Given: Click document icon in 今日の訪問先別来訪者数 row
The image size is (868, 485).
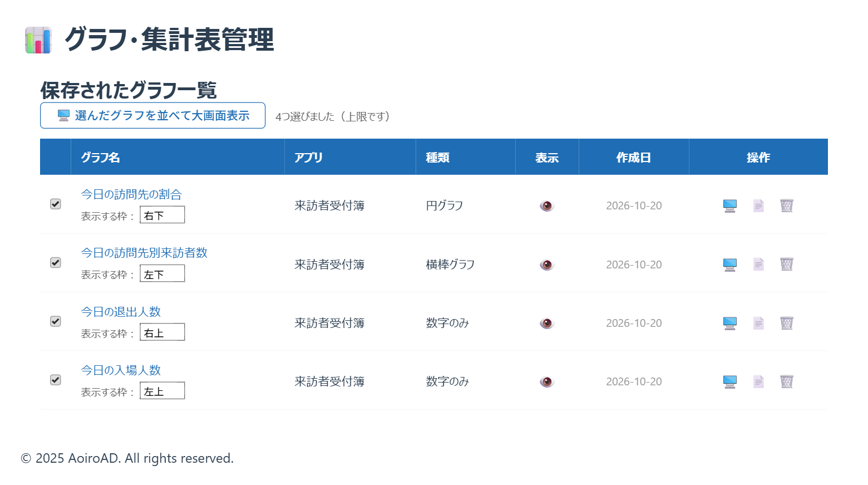Looking at the screenshot, I should 758,264.
